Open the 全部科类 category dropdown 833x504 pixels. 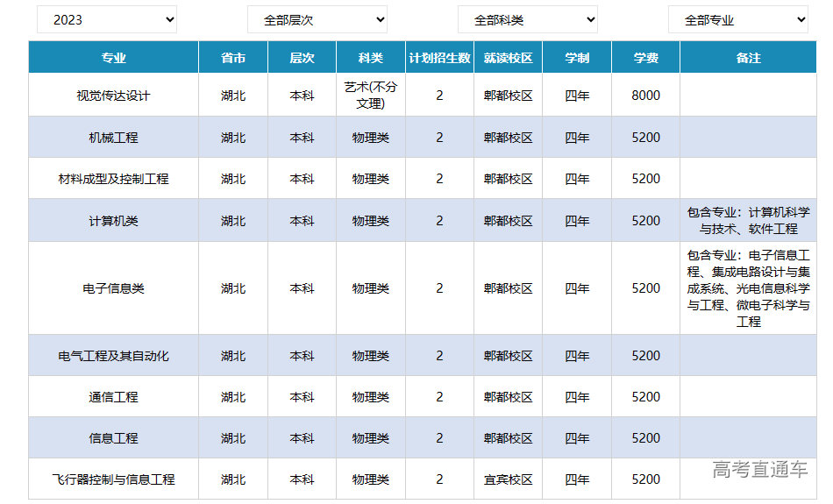pyautogui.click(x=527, y=19)
